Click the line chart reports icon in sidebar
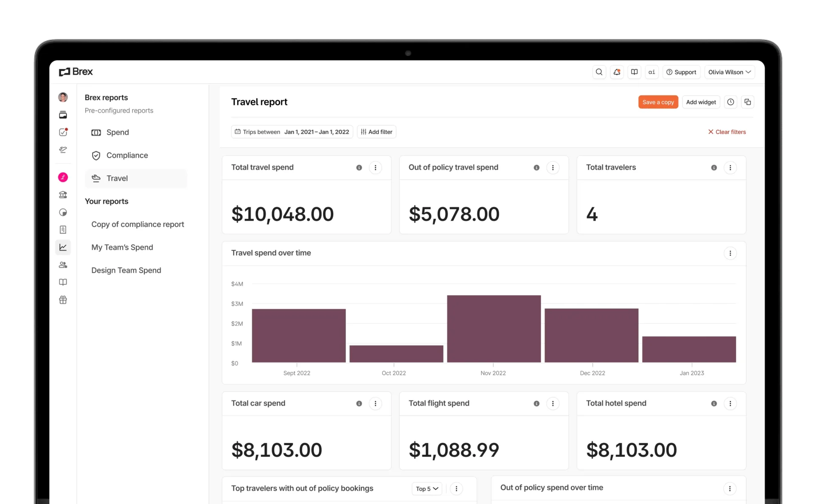This screenshot has width=815, height=504. pyautogui.click(x=63, y=247)
